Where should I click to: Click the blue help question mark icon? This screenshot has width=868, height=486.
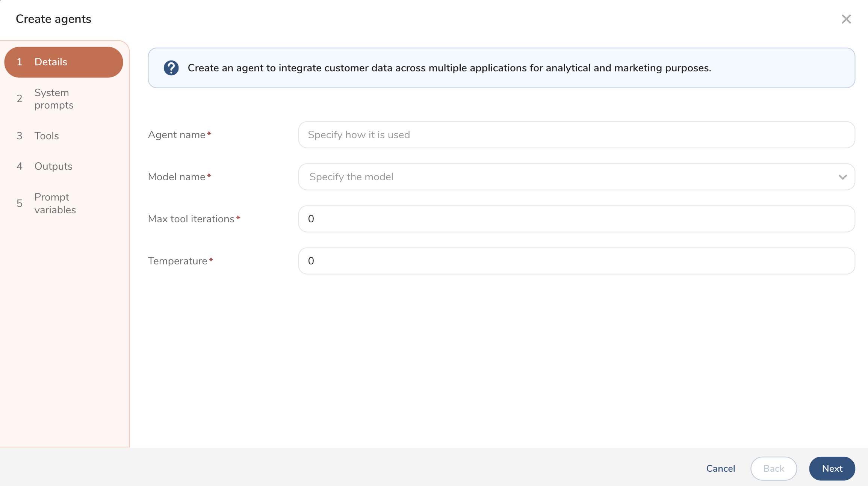tap(171, 68)
